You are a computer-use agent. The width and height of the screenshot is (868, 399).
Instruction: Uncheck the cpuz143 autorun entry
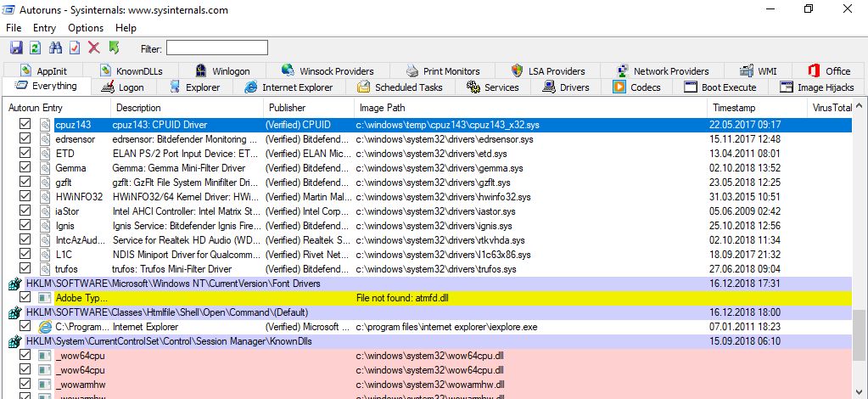[25, 124]
